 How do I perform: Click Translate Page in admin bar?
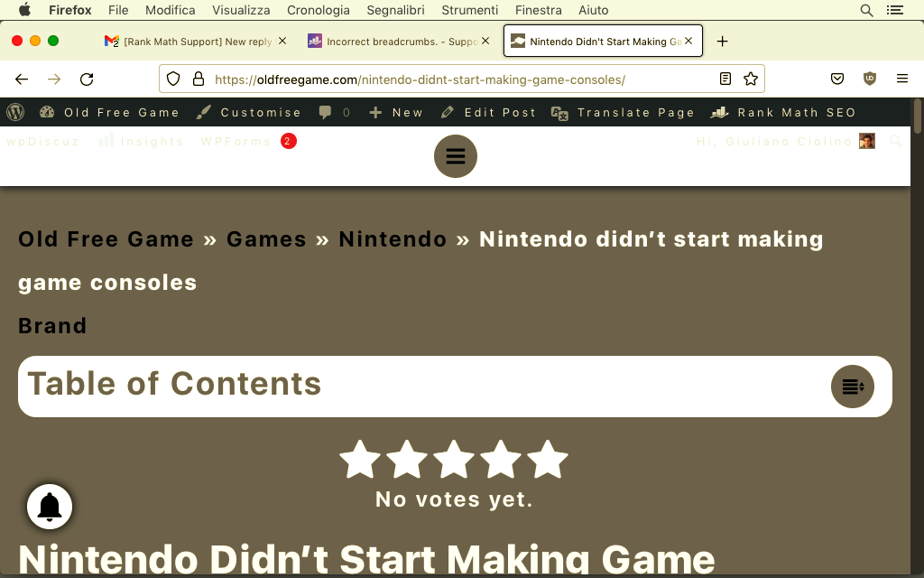tap(623, 112)
